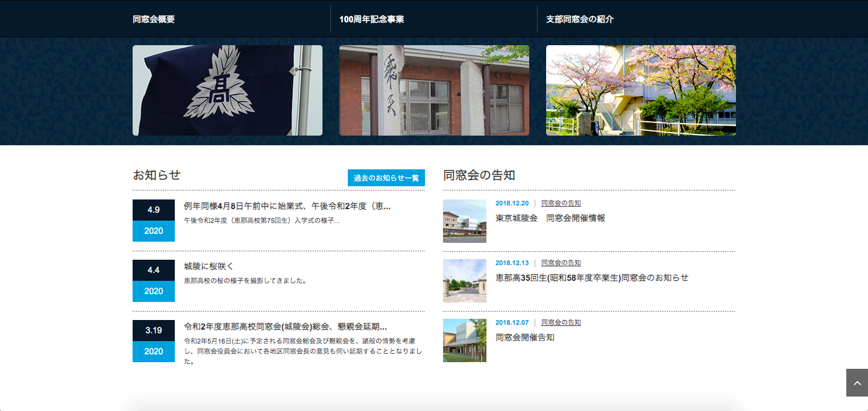868x411 pixels.
Task: Click the 過去のお知らせ一覧 button
Action: click(386, 178)
